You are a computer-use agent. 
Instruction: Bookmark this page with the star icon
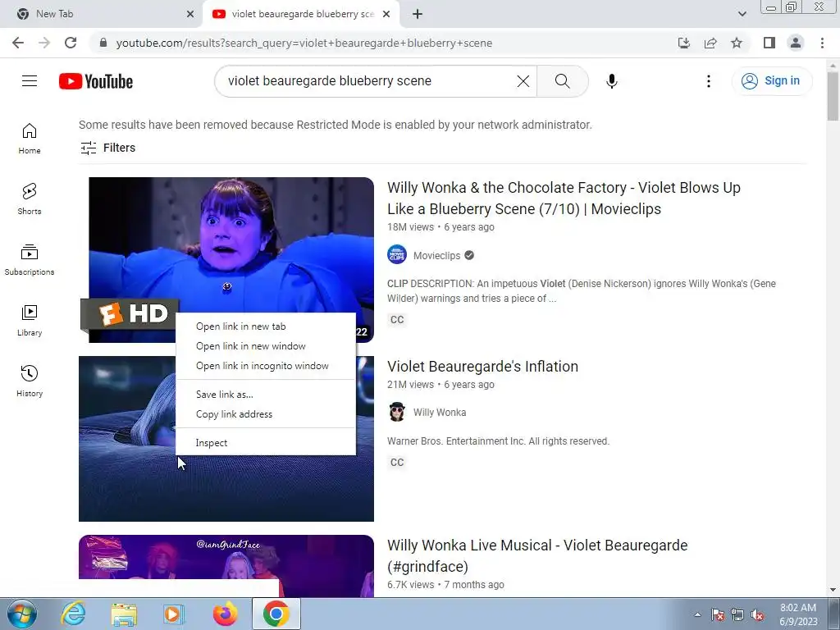tap(737, 43)
